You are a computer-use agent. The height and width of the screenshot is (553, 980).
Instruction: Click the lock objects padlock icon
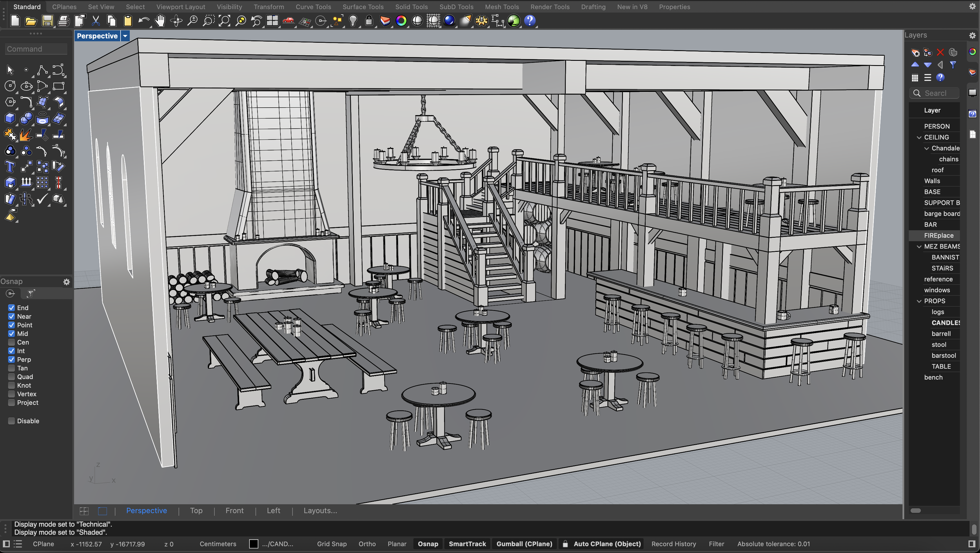coord(369,21)
